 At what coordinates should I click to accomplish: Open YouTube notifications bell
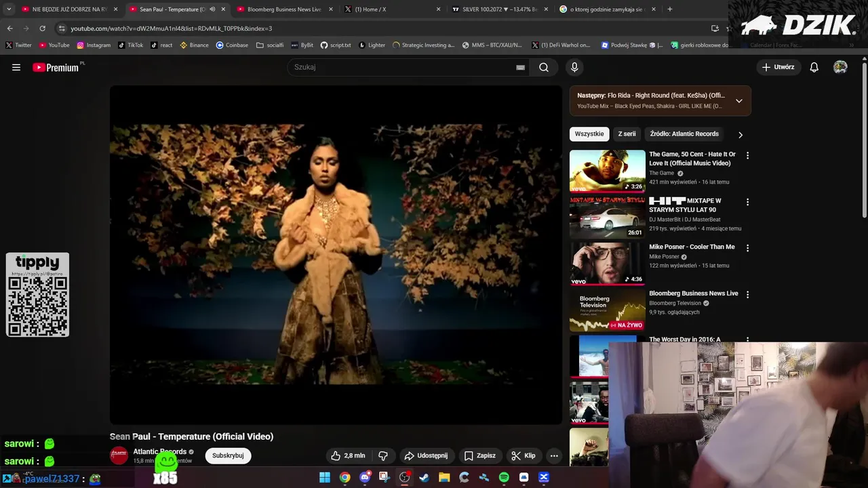(x=814, y=67)
